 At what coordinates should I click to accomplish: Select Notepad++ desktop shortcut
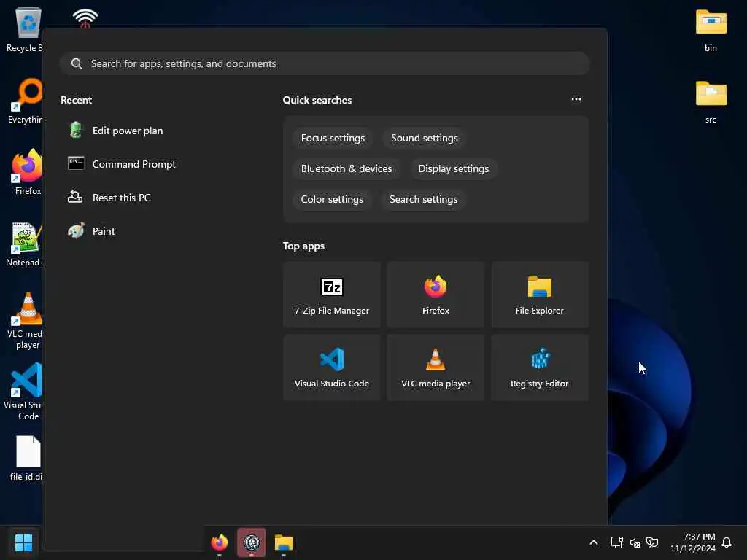click(25, 244)
